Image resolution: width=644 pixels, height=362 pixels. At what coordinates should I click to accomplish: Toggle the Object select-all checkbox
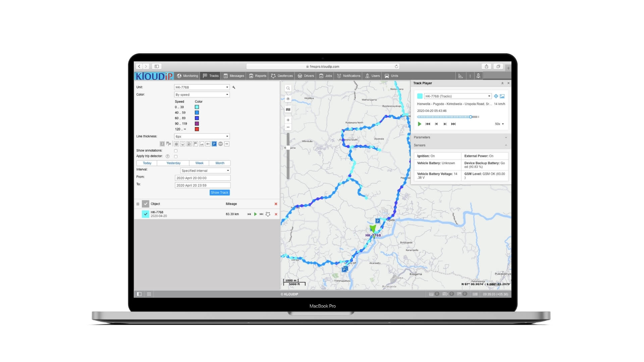(146, 204)
